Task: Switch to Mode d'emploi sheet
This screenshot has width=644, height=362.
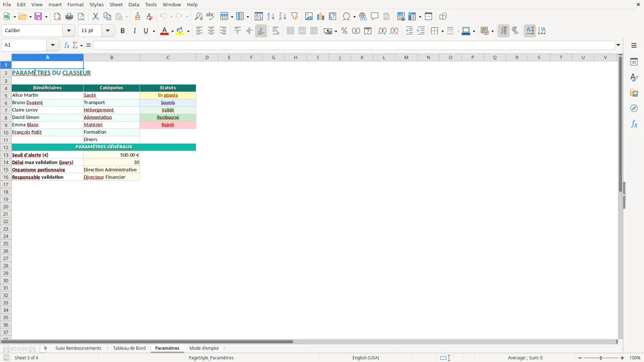Action: (204, 349)
